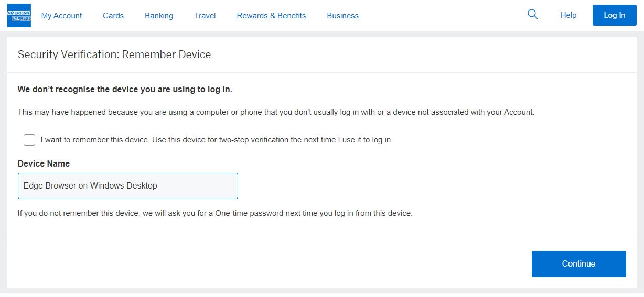The height and width of the screenshot is (297, 644).
Task: Tick the remember this device checkbox
Action: pyautogui.click(x=29, y=140)
